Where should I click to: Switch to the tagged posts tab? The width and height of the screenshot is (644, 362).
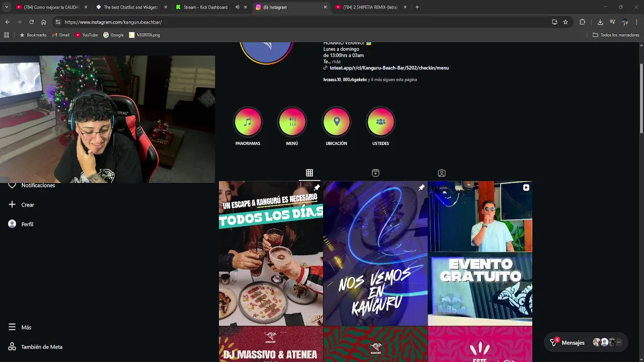coord(441,173)
